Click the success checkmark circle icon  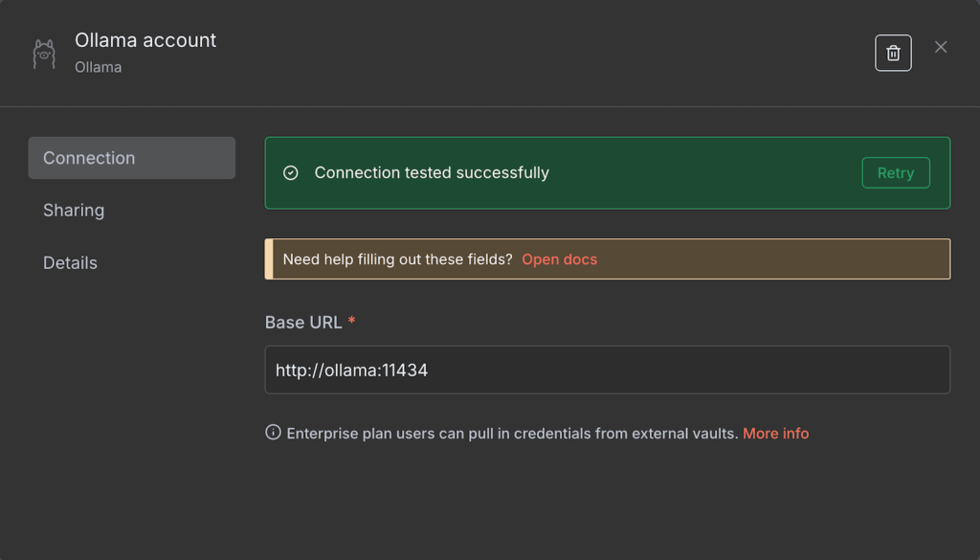tap(291, 173)
